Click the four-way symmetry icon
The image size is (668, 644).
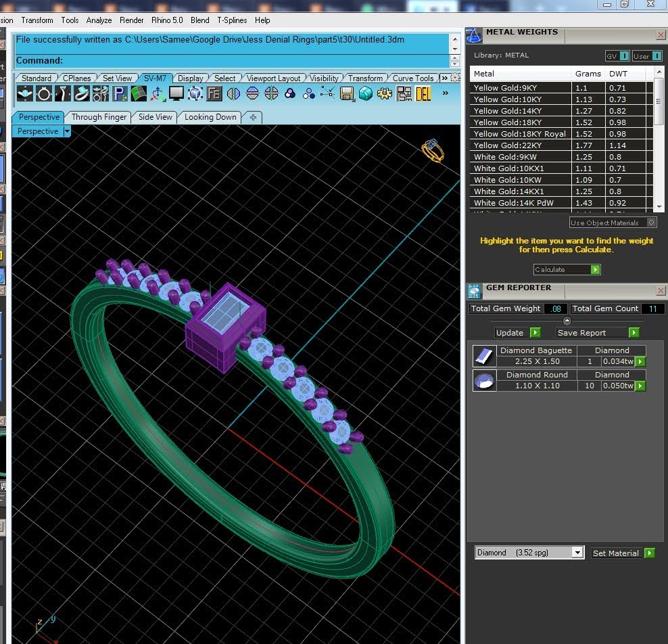coord(271,93)
